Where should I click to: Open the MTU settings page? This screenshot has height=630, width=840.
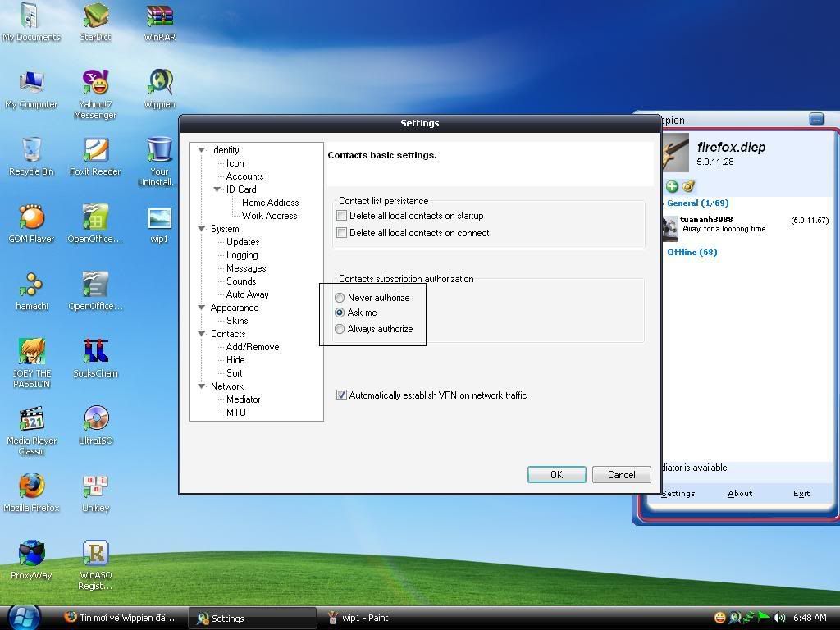click(235, 413)
